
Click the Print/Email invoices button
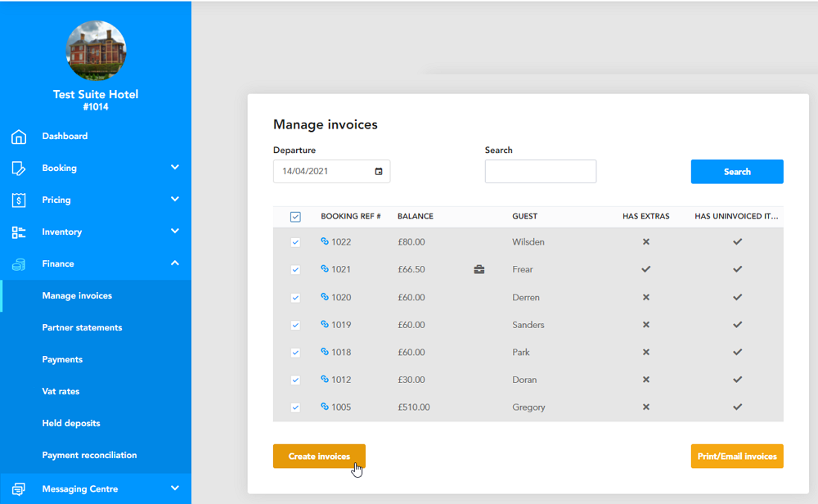pos(736,457)
